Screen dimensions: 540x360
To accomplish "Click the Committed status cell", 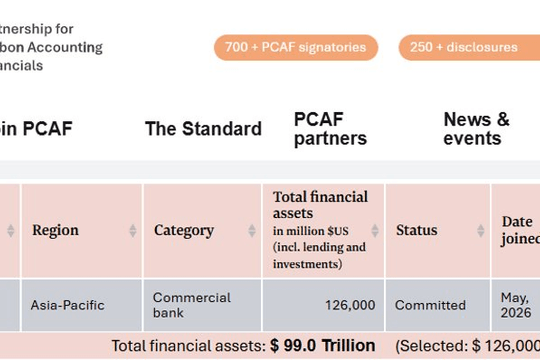I will coord(438,305).
